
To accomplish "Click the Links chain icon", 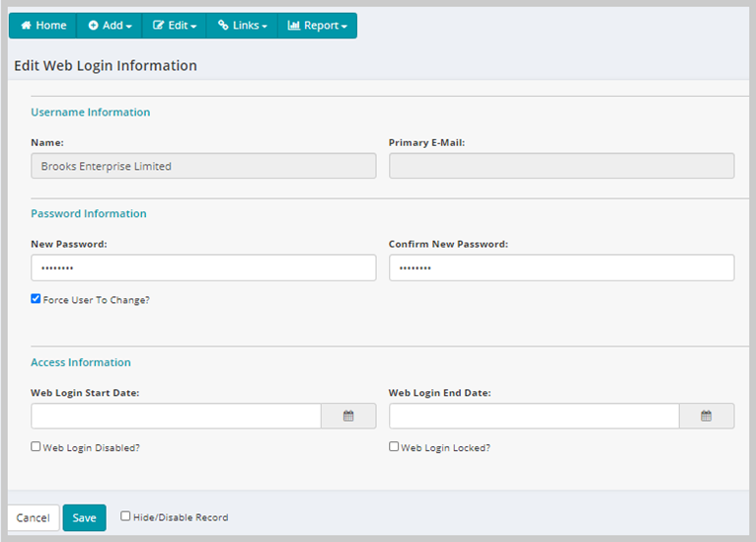I will pos(223,26).
